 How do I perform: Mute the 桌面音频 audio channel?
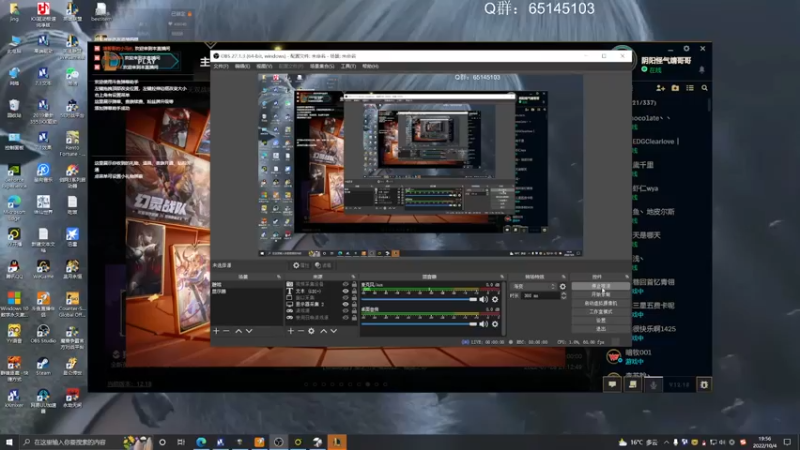[x=483, y=324]
